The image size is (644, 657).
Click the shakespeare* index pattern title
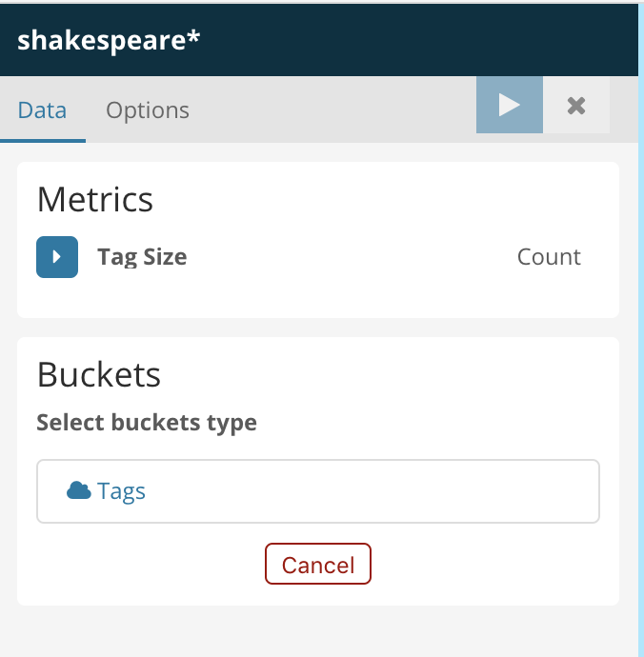click(109, 40)
